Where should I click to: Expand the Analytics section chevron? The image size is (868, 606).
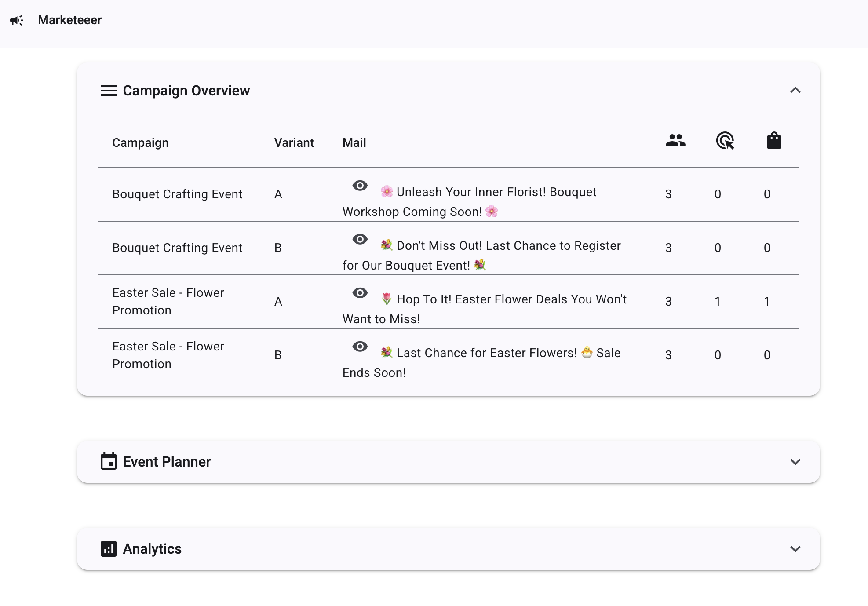(x=795, y=549)
